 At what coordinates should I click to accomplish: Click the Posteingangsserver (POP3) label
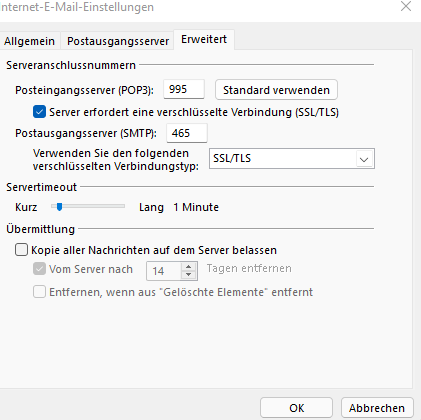point(84,90)
